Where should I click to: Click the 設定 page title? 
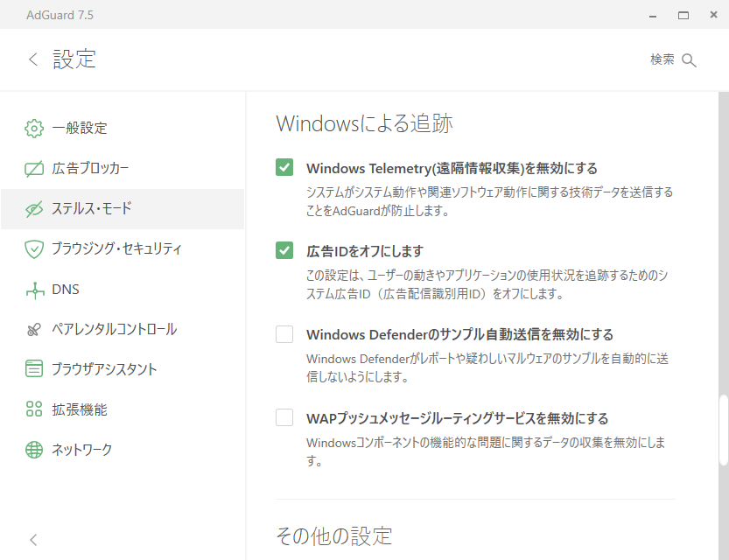[x=74, y=59]
